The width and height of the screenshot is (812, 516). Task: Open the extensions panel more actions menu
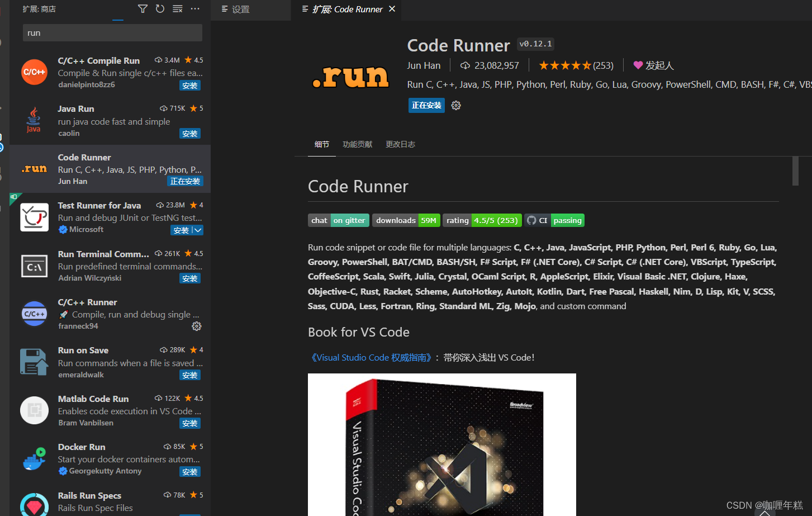(194, 9)
